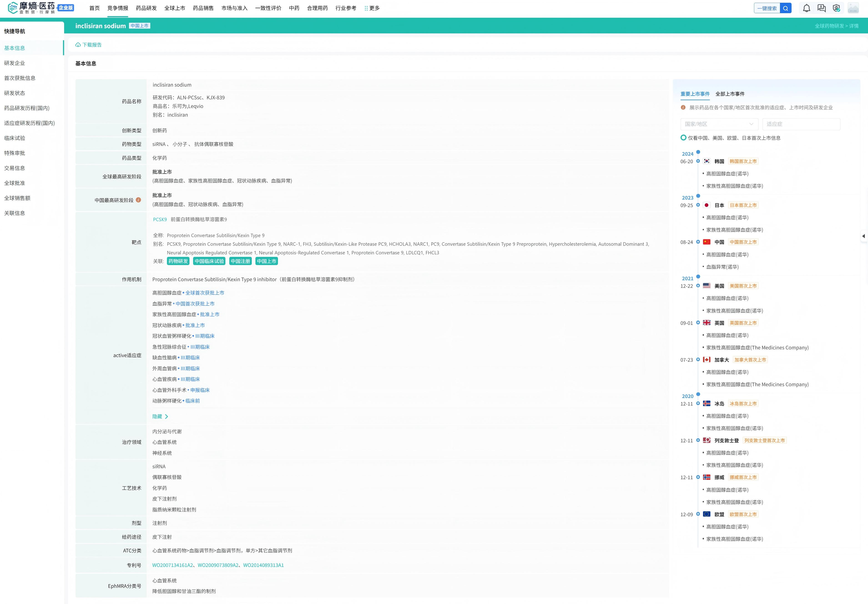The image size is (868, 604).
Task: Click the 适应症 filter input field
Action: pos(801,124)
